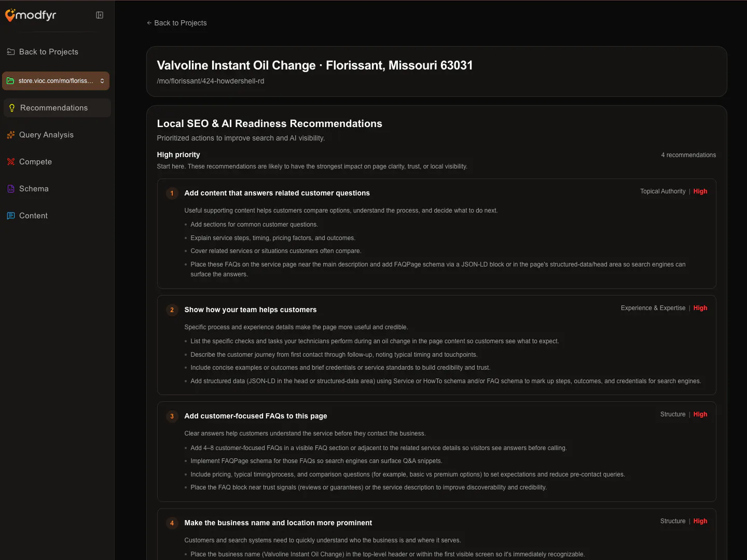Click 'Show how your team helps customers' title
Screen dimensions: 747x560
pos(251,310)
